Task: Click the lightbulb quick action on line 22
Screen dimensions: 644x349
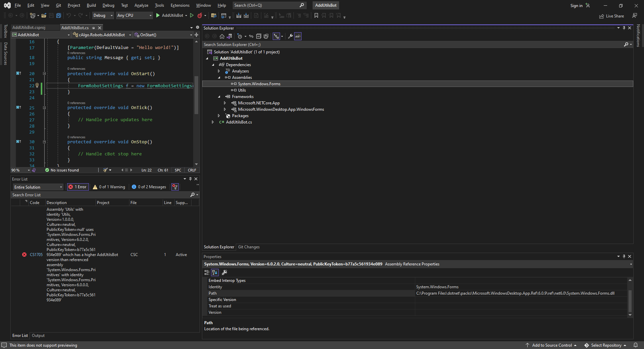Action: (x=37, y=86)
